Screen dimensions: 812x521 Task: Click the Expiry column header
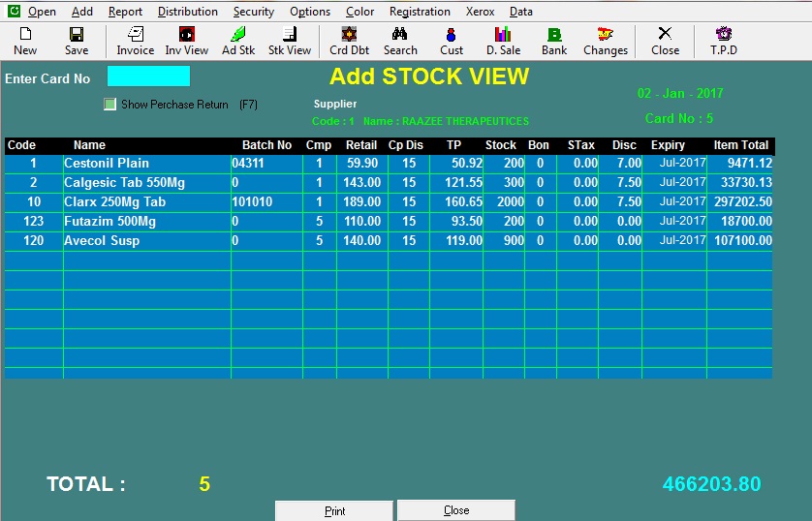(x=668, y=145)
